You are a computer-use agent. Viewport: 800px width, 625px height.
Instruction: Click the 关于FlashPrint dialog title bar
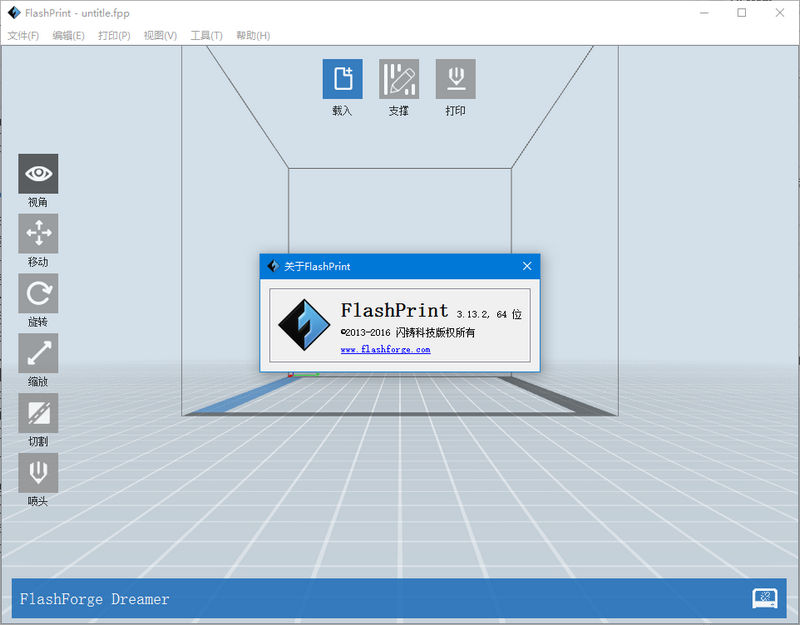[x=400, y=266]
